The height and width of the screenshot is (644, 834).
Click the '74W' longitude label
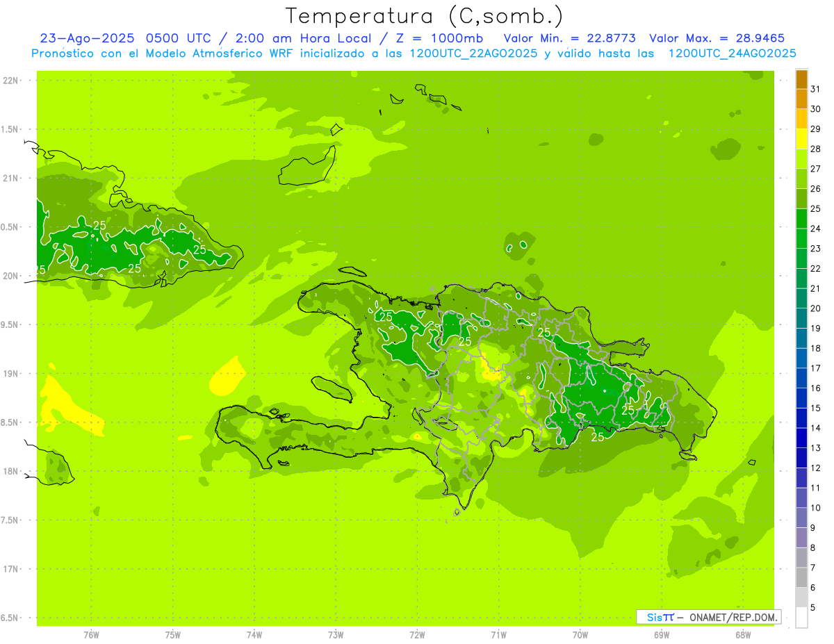pyautogui.click(x=254, y=634)
